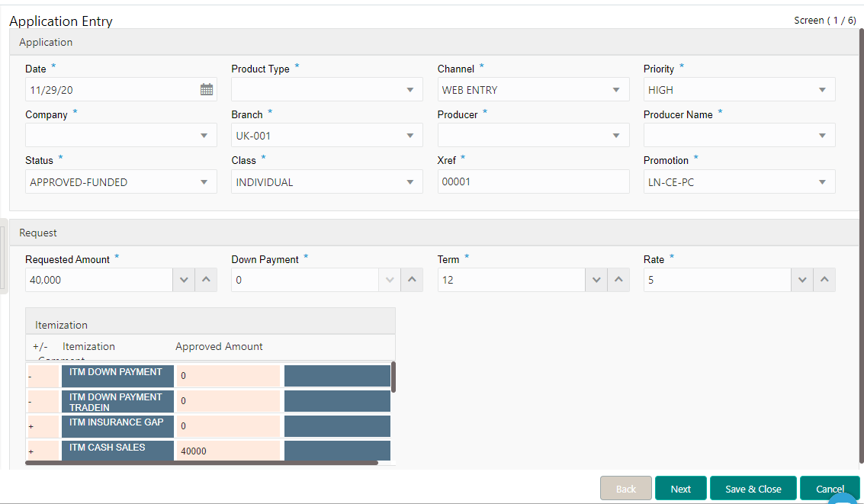
Task: Increase the Down Payment value
Action: coord(412,280)
